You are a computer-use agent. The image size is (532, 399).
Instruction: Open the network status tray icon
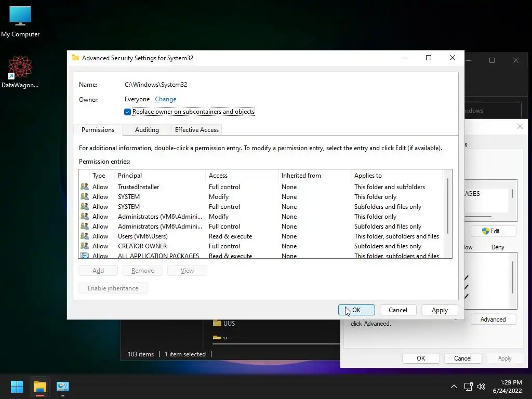pos(468,387)
